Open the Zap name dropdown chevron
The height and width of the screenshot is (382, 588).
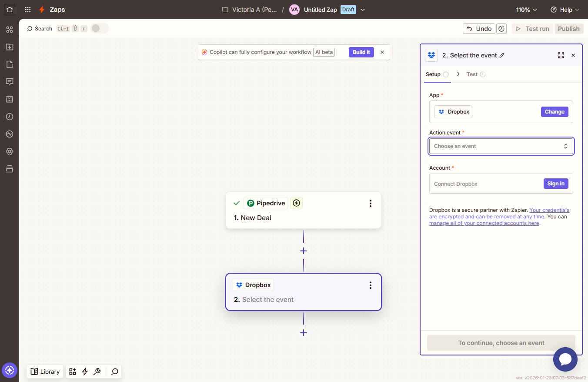click(363, 10)
